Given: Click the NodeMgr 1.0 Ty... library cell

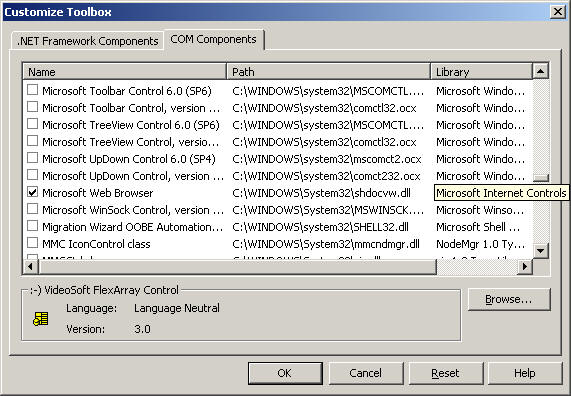Looking at the screenshot, I should [481, 244].
